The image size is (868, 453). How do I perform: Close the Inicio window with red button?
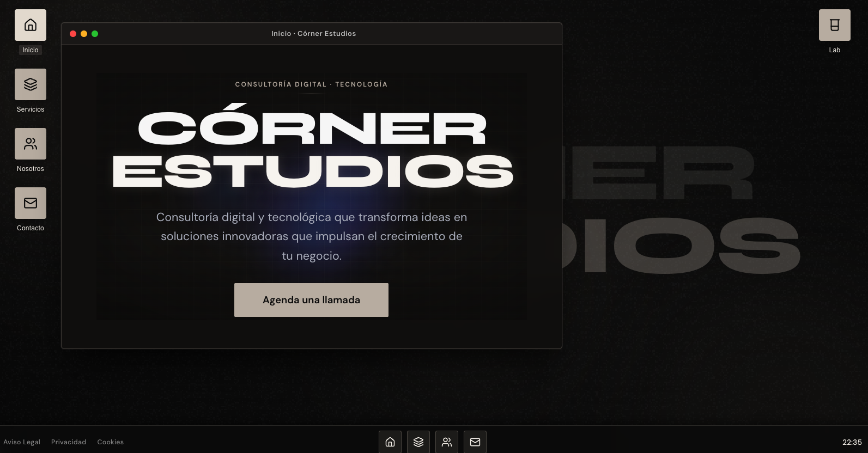73,34
